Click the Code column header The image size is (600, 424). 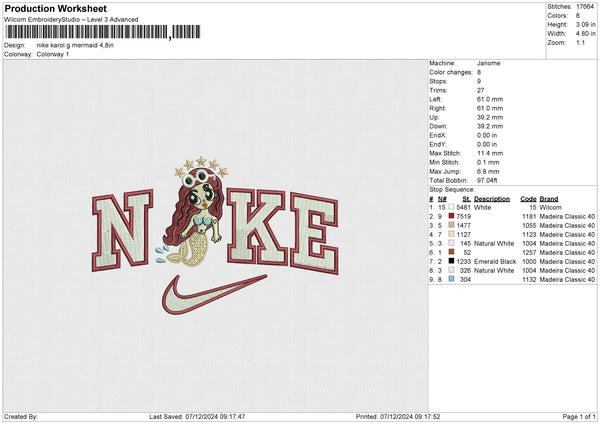pyautogui.click(x=528, y=199)
